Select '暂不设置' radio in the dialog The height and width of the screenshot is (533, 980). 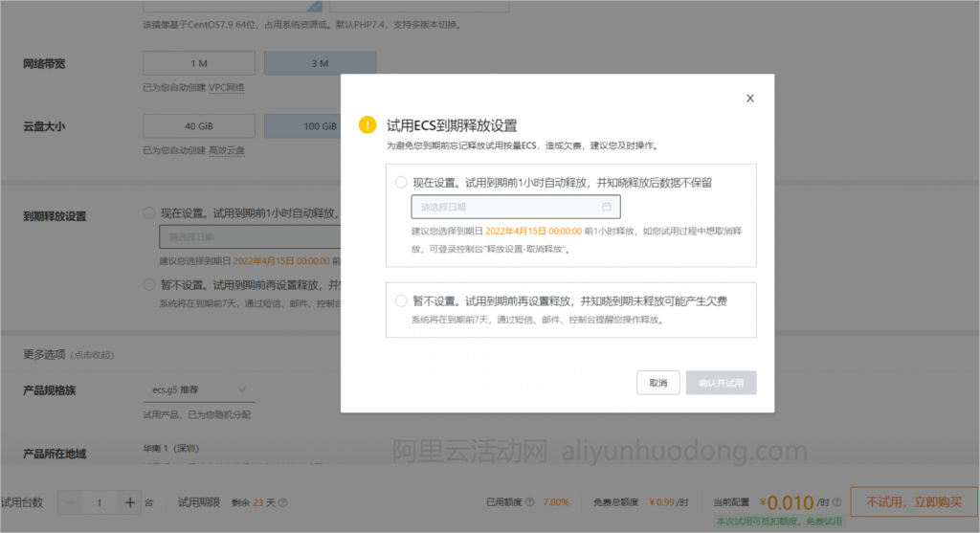click(401, 300)
